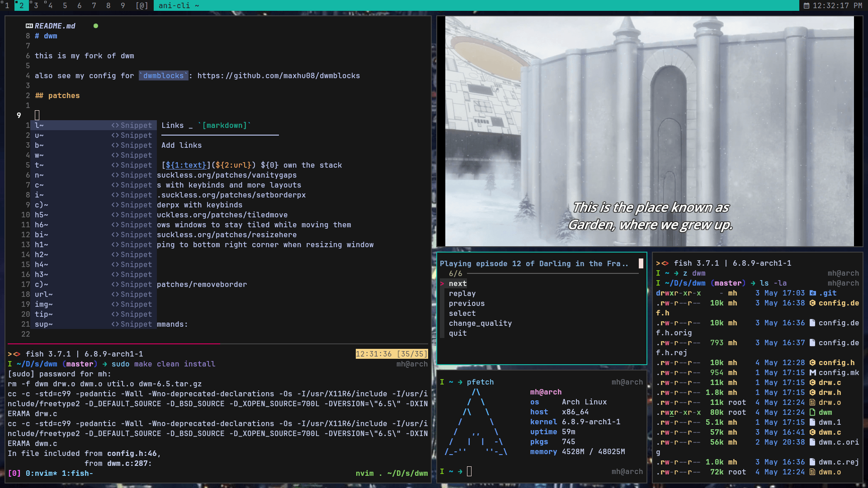Switch to dwm workspace tag 9
Screen dimensions: 868x488
click(123, 5)
